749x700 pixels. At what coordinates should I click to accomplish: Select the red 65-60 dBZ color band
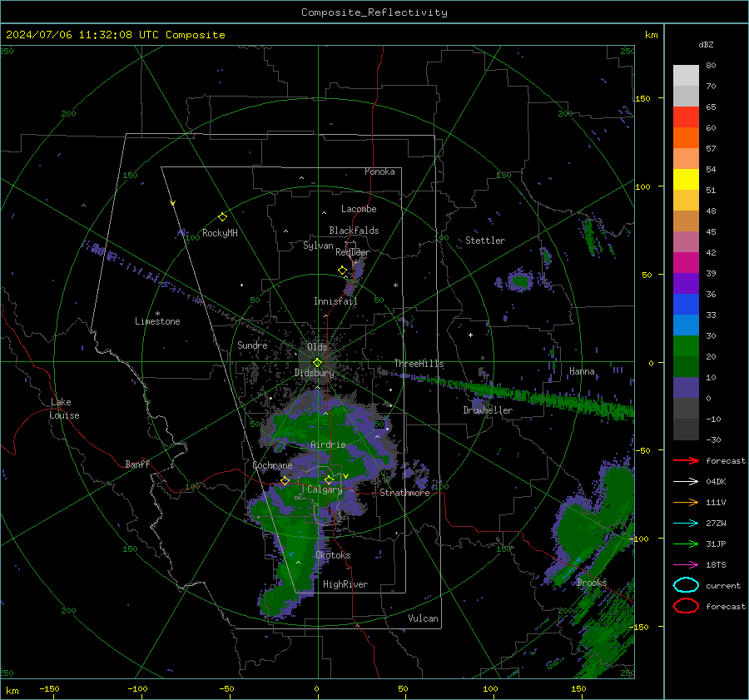tap(686, 117)
